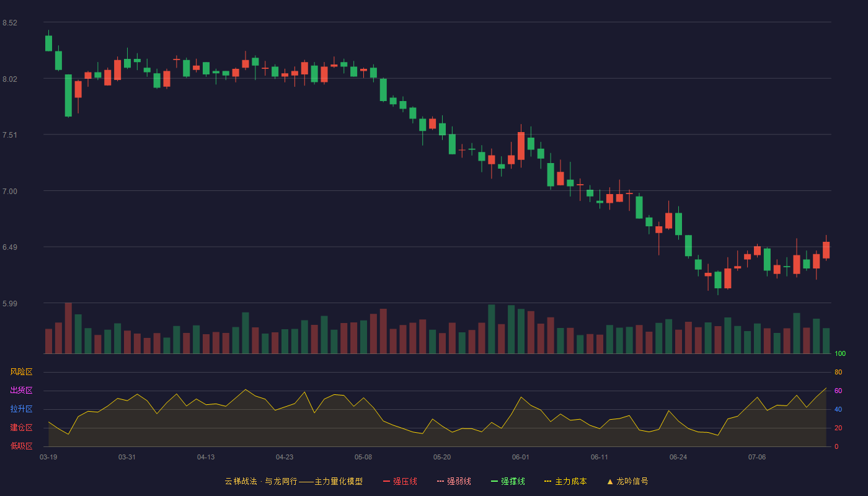This screenshot has width=868, height=496.
Task: Click the 8.52 price axis label
Action: 10,23
